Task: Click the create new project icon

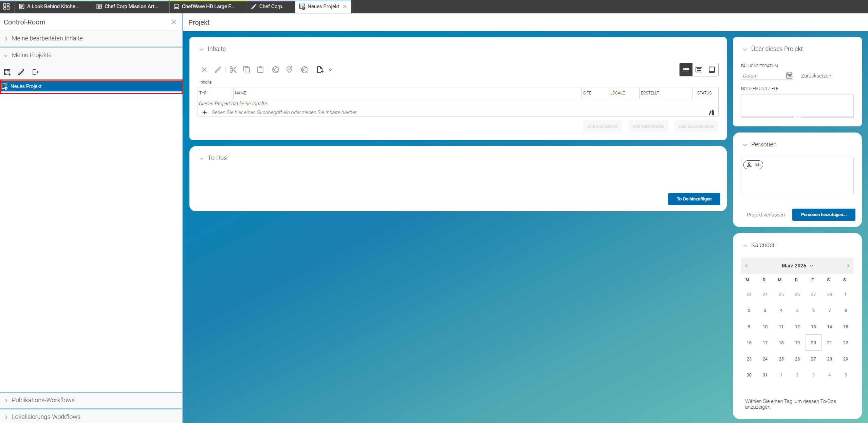Action: point(7,72)
